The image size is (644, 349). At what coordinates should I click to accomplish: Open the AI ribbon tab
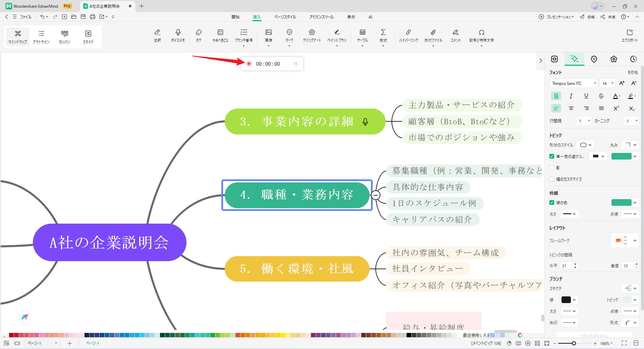tap(370, 17)
